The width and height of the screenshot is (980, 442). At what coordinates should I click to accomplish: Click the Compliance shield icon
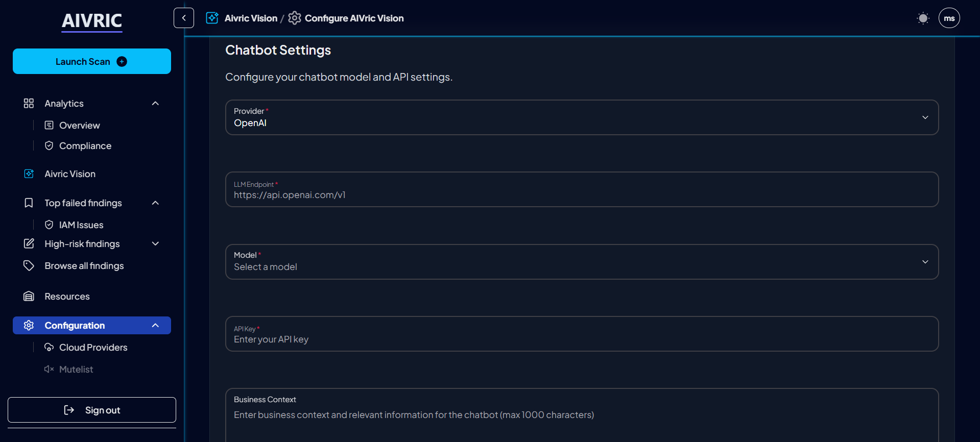click(49, 146)
